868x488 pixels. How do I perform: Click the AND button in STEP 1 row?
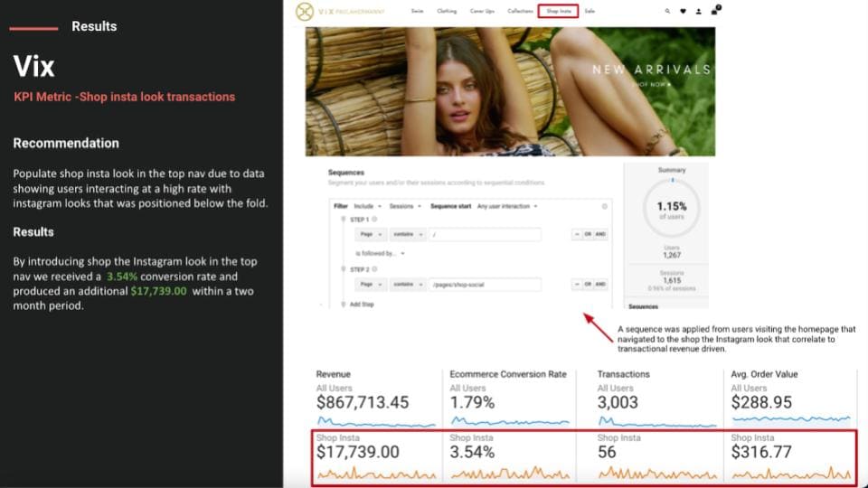point(600,235)
